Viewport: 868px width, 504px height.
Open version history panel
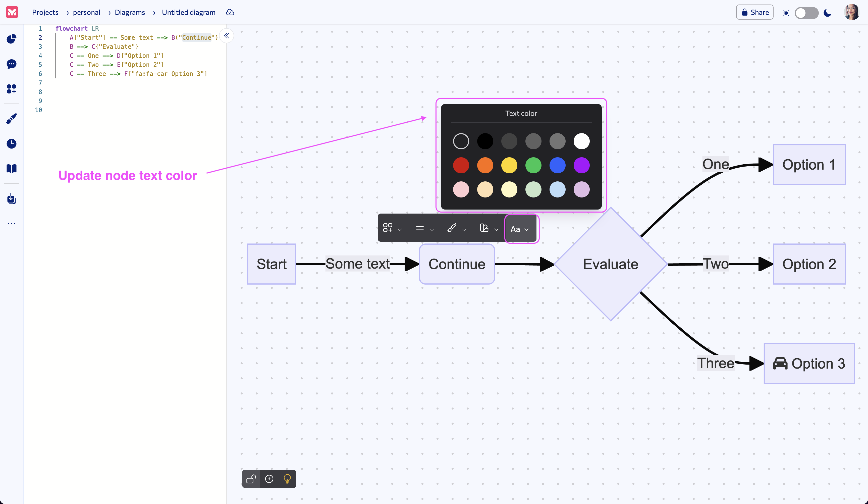(11, 144)
